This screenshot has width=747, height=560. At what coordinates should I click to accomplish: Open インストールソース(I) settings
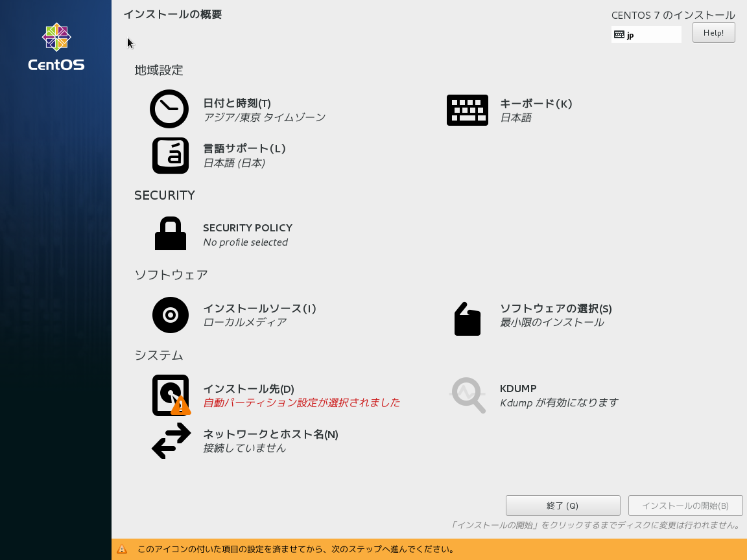[259, 309]
